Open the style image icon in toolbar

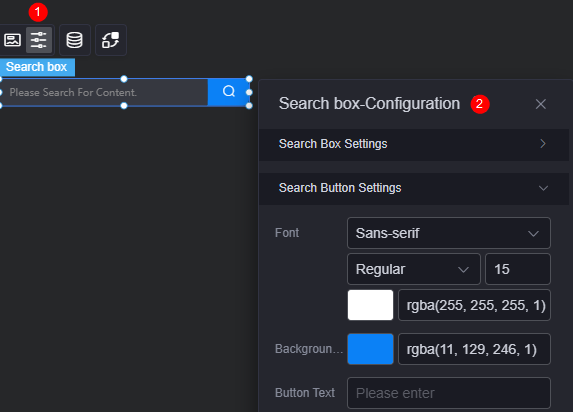12,40
